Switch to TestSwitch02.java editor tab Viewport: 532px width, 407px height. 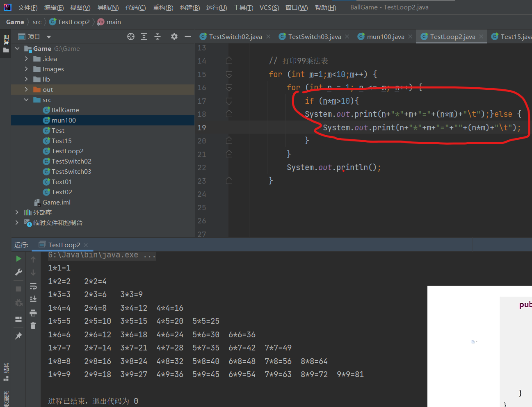pyautogui.click(x=235, y=36)
